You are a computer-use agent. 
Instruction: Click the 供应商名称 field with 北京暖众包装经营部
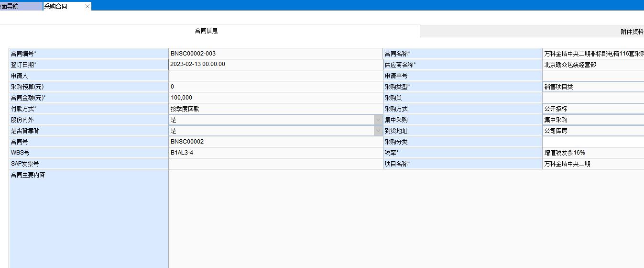point(593,65)
